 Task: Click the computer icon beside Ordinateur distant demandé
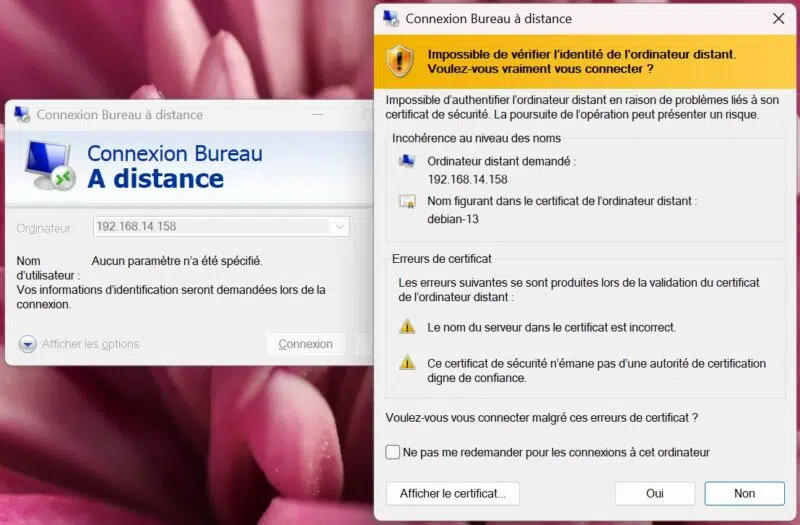(407, 161)
